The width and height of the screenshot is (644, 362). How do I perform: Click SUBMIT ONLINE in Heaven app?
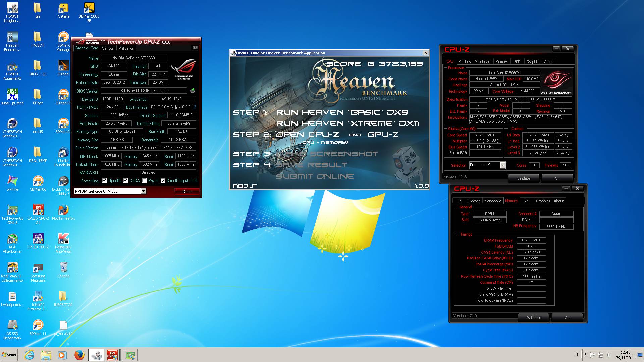[315, 176]
